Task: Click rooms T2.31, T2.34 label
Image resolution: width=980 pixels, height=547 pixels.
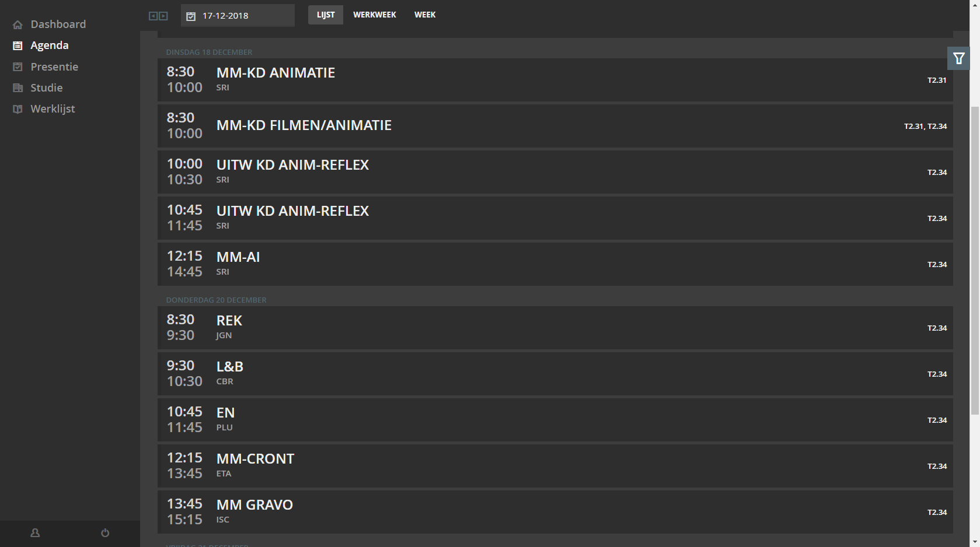Action: click(925, 127)
